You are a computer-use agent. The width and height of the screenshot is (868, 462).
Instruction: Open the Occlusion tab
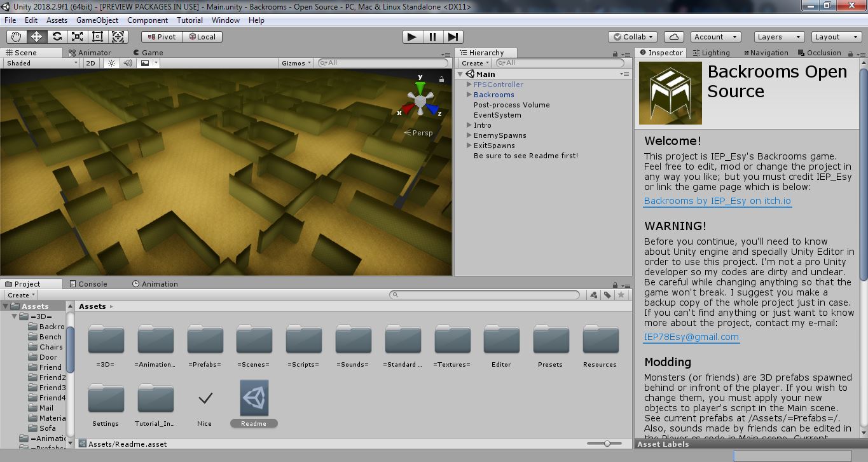coord(820,53)
